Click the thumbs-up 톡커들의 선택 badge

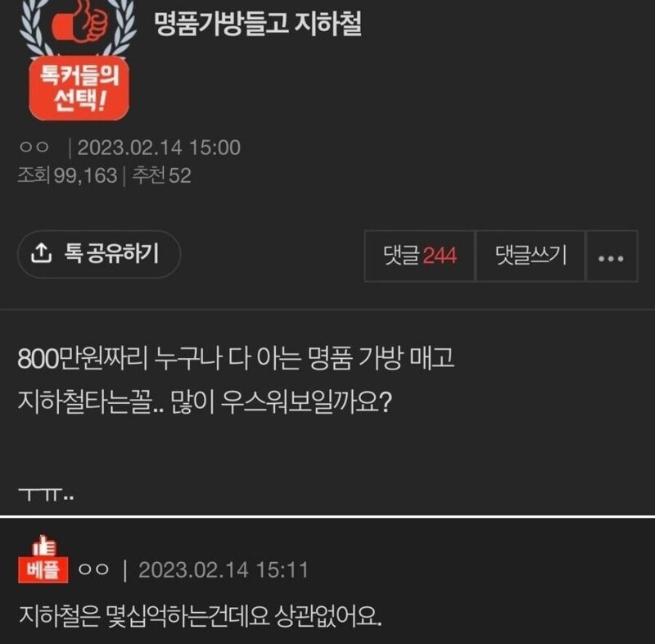(x=79, y=61)
